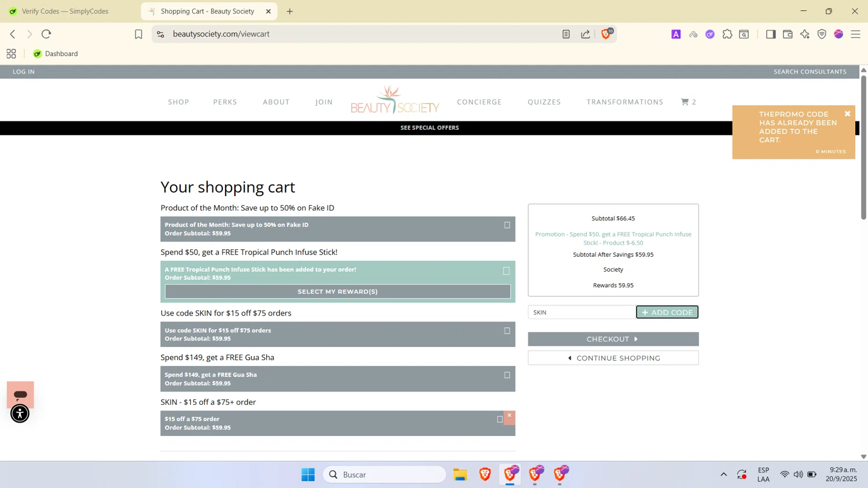Image resolution: width=868 pixels, height=488 pixels.
Task: Open the PERKS menu
Action: (x=225, y=102)
